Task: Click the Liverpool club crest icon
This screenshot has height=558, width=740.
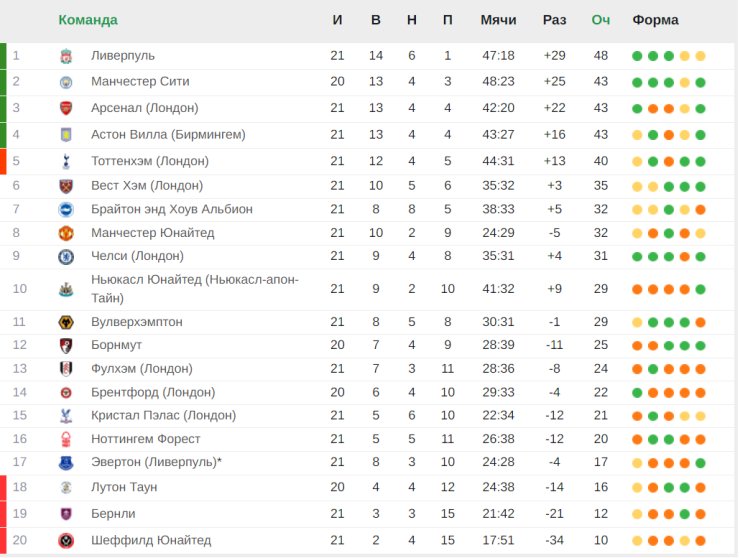Action: (66, 56)
